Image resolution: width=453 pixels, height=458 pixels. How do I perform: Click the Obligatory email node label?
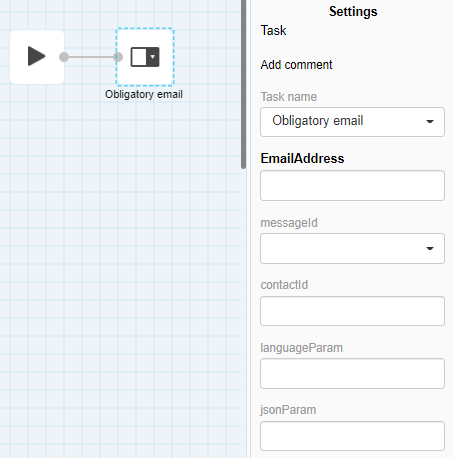144,94
